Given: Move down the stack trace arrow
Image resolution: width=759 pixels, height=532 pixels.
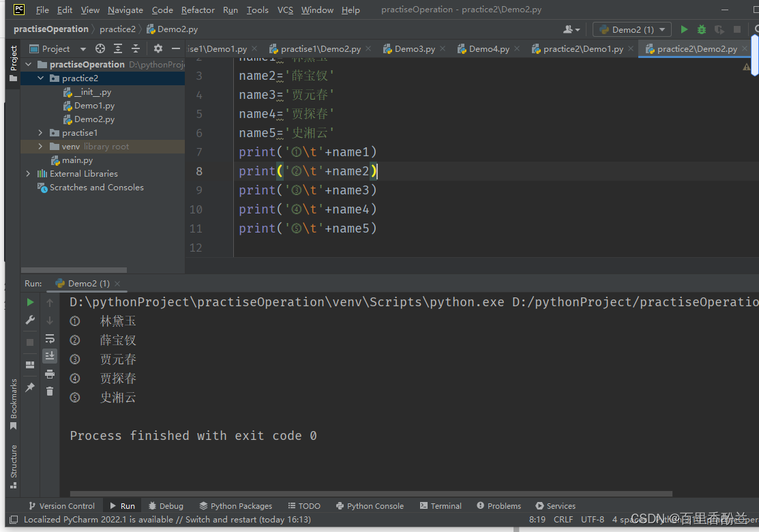Looking at the screenshot, I should 49,321.
